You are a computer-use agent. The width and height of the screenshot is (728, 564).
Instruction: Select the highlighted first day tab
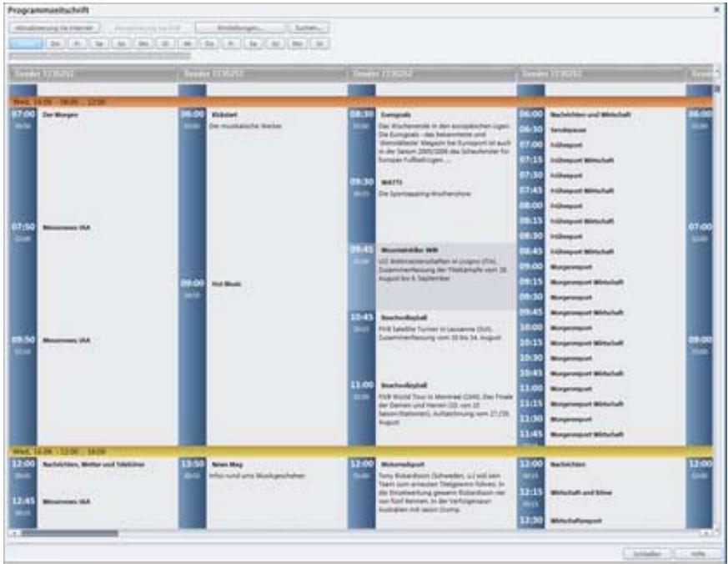point(26,42)
